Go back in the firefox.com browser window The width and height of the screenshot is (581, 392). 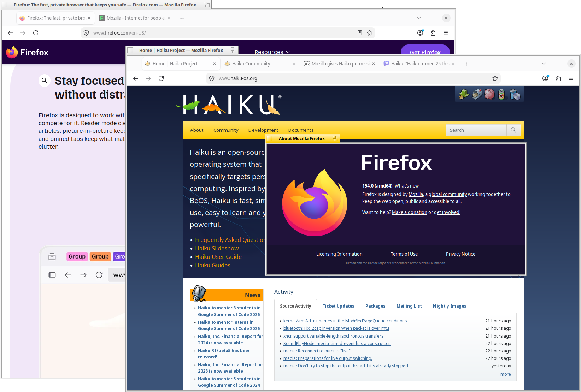(10, 33)
